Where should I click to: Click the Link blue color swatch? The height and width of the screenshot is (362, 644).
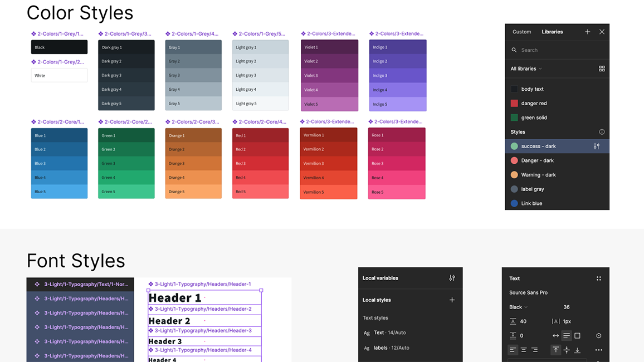pyautogui.click(x=515, y=203)
